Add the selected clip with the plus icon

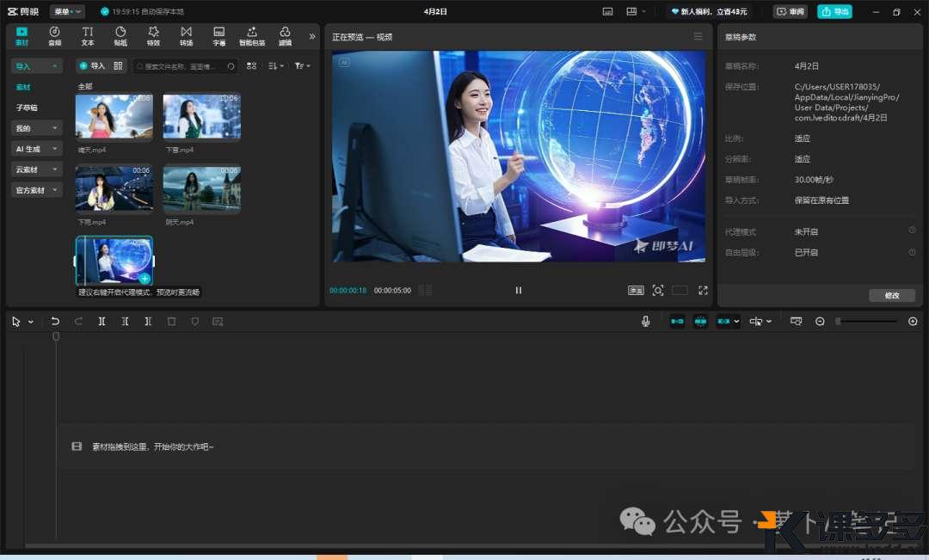pyautogui.click(x=145, y=278)
